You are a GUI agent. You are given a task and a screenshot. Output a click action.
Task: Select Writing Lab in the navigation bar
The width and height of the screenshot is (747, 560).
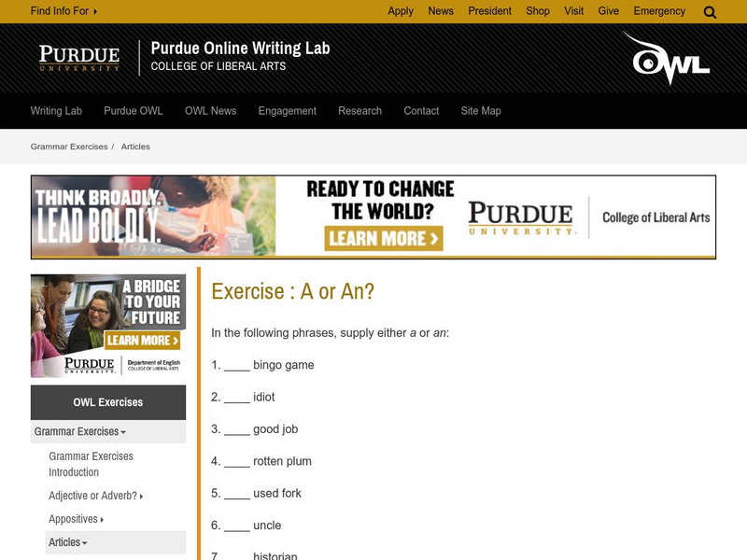57,110
